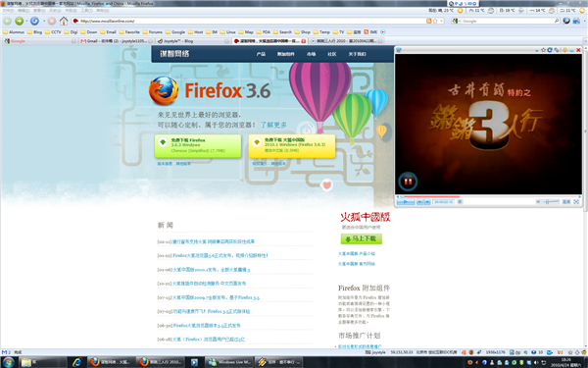Click the red pause overlay on video

point(408,182)
